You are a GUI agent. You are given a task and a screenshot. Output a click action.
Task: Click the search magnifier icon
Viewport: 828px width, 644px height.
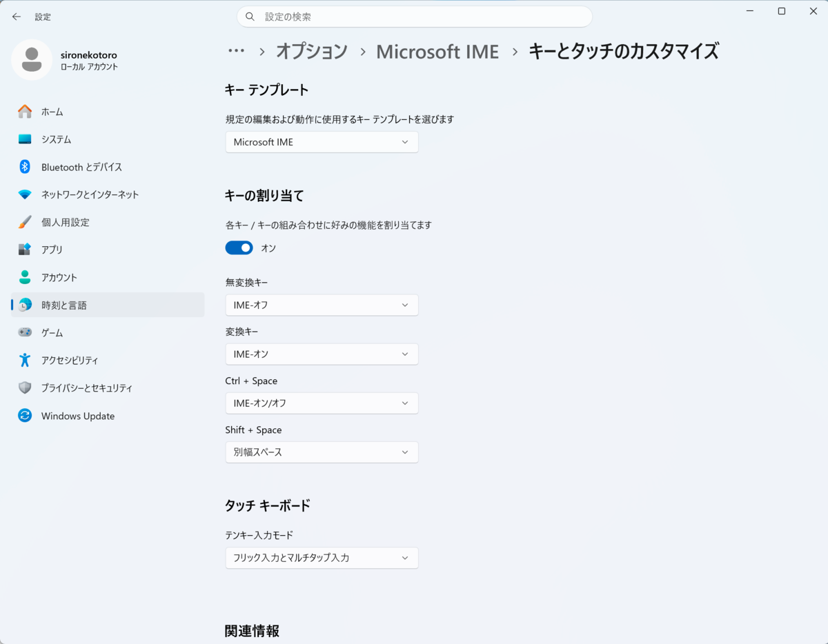point(250,17)
